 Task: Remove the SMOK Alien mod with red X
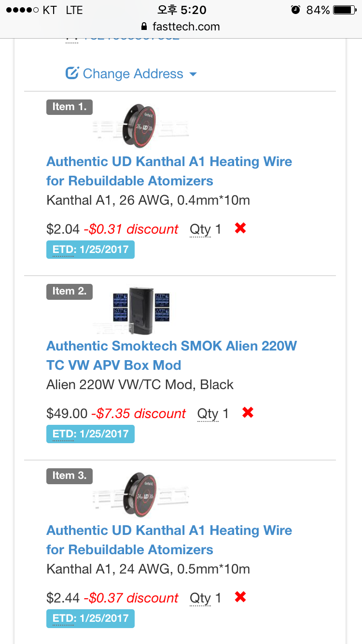coord(248,413)
